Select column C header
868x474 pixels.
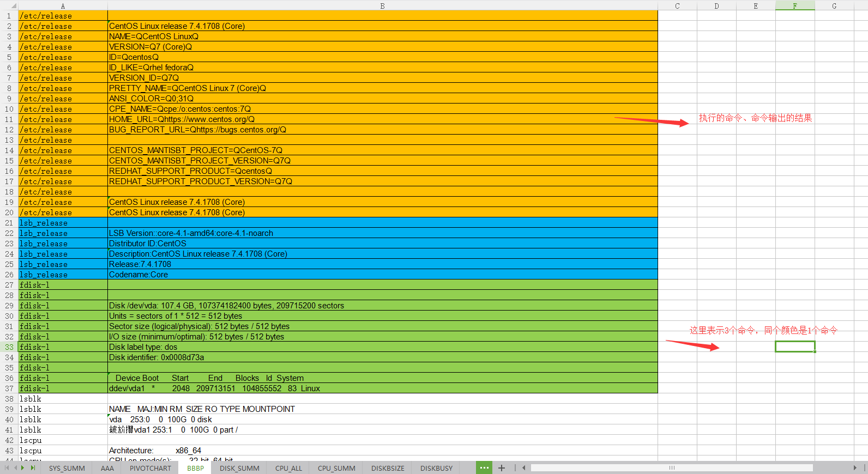click(x=677, y=5)
